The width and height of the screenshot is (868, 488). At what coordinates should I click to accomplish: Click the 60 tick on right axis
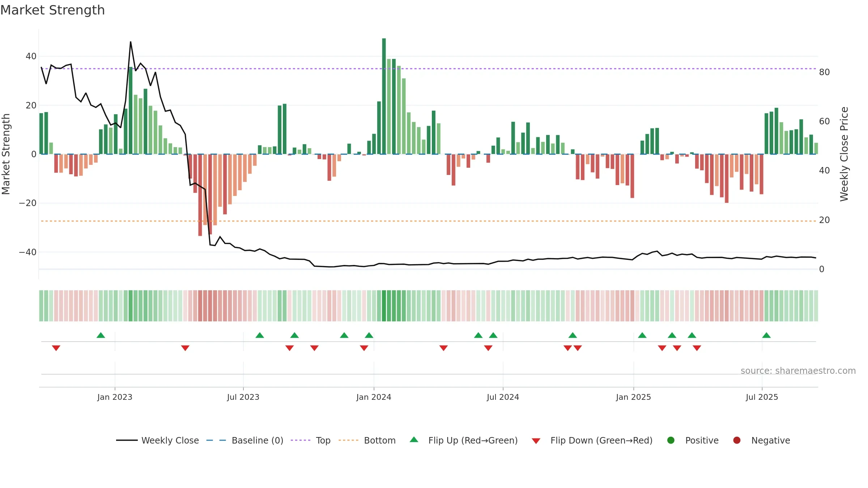click(x=825, y=121)
